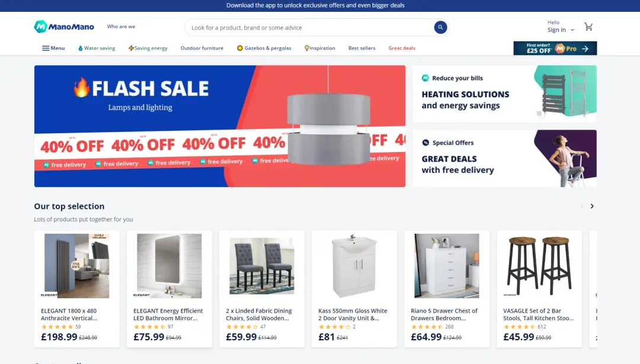This screenshot has height=364, width=640.
Task: Open the VASAGLE Bar Stools product
Action: (539, 289)
